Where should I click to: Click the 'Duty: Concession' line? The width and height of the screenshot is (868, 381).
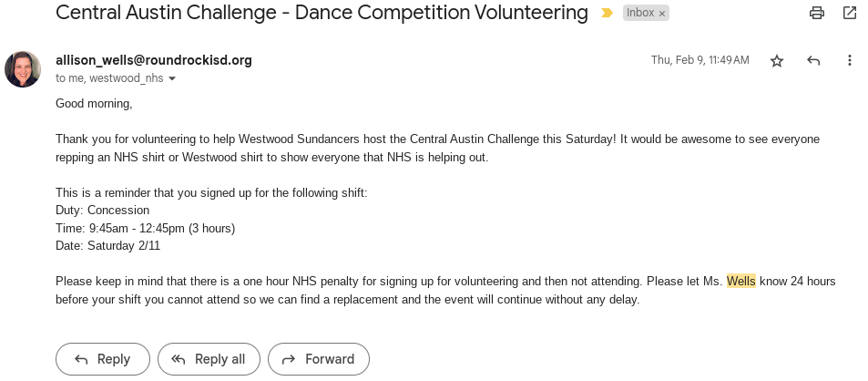click(102, 210)
